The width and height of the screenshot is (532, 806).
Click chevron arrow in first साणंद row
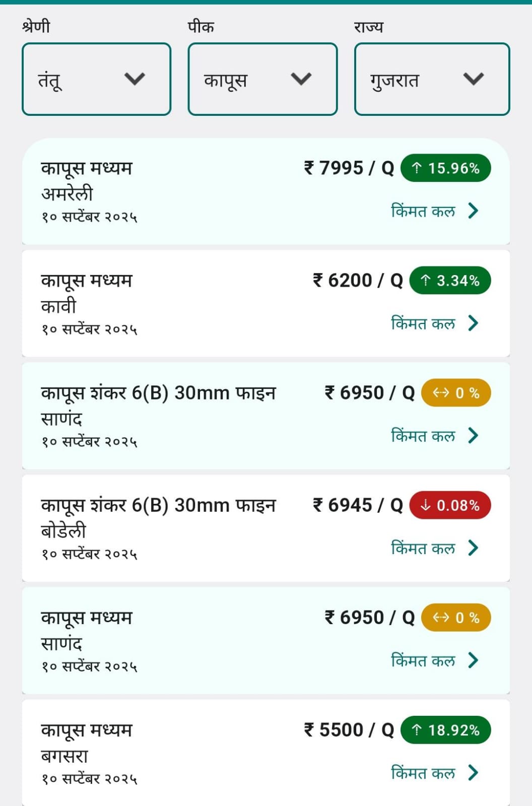473,435
